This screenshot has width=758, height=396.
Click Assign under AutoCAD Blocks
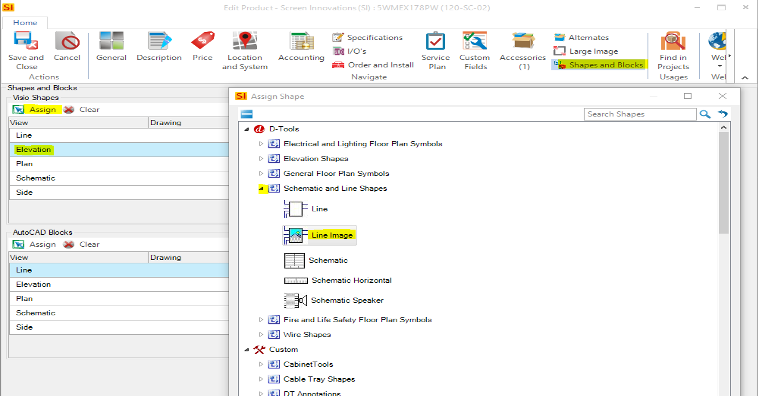pyautogui.click(x=35, y=244)
